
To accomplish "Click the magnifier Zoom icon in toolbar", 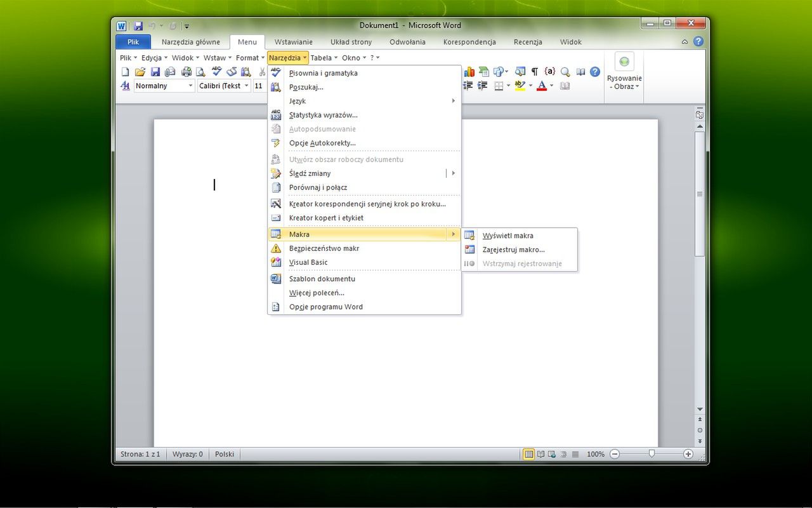I will [x=565, y=72].
